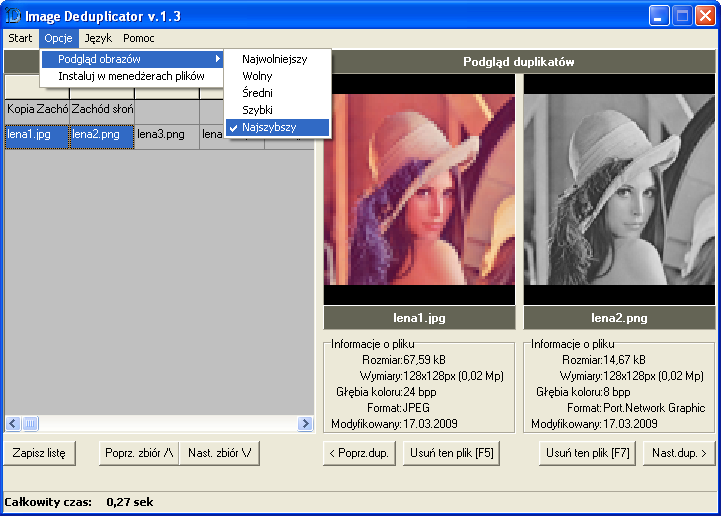Open the Start menu item

point(20,38)
